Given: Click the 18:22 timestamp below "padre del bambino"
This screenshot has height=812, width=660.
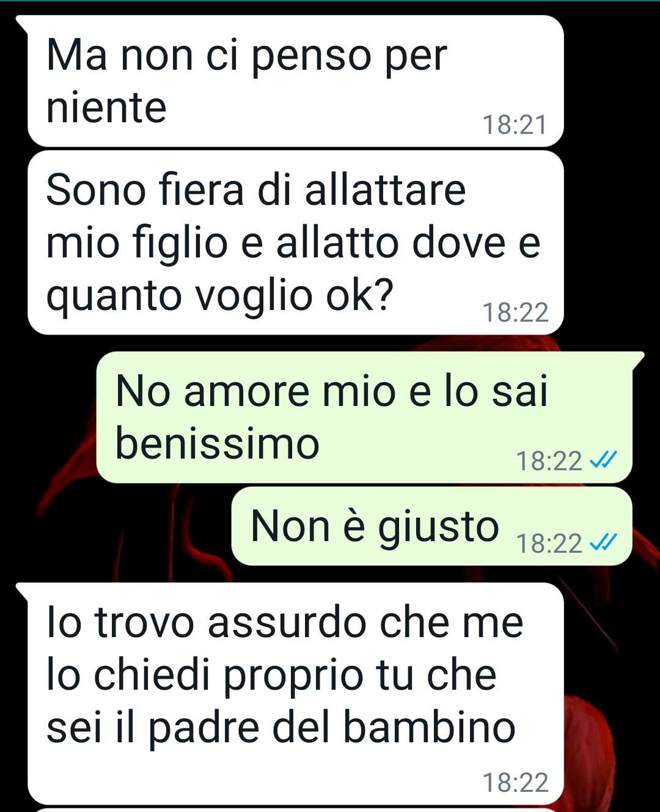Looking at the screenshot, I should tap(515, 783).
